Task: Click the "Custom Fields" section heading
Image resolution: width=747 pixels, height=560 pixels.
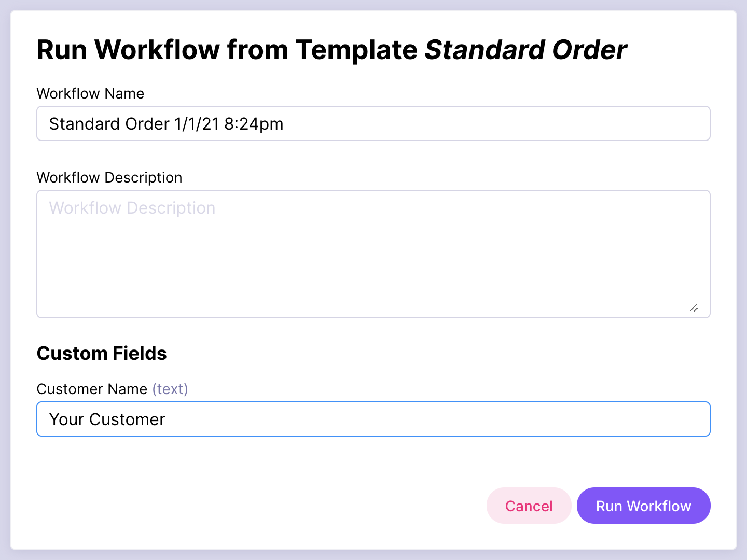Action: pyautogui.click(x=102, y=353)
